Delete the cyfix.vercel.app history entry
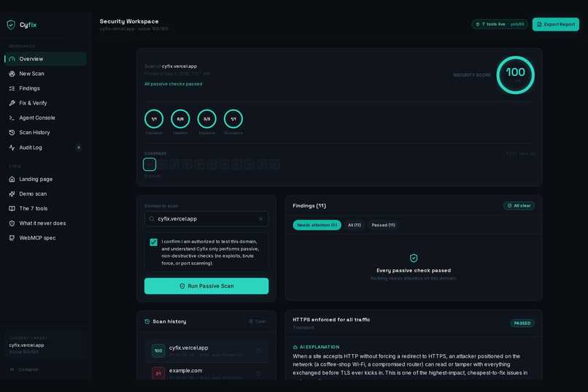 (x=259, y=351)
